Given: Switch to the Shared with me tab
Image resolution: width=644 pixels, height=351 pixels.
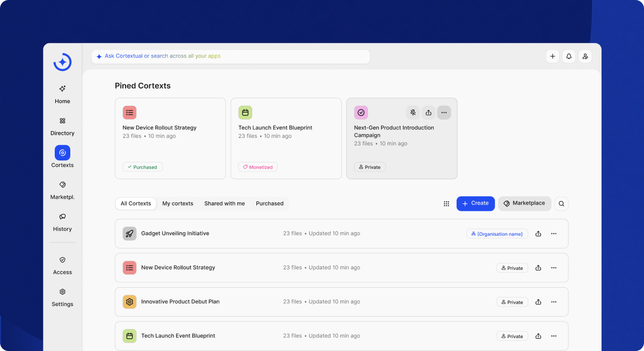Looking at the screenshot, I should tap(224, 204).
